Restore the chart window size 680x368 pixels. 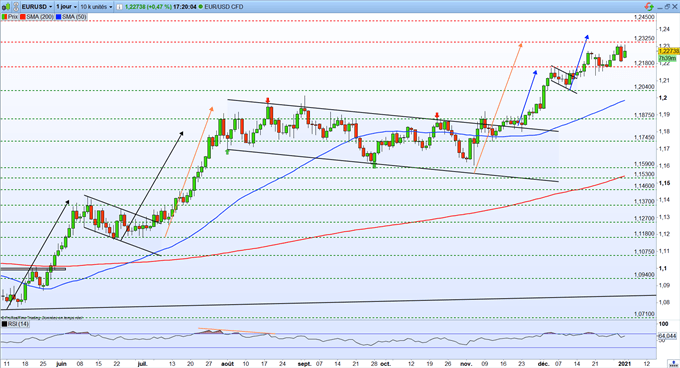[668, 7]
